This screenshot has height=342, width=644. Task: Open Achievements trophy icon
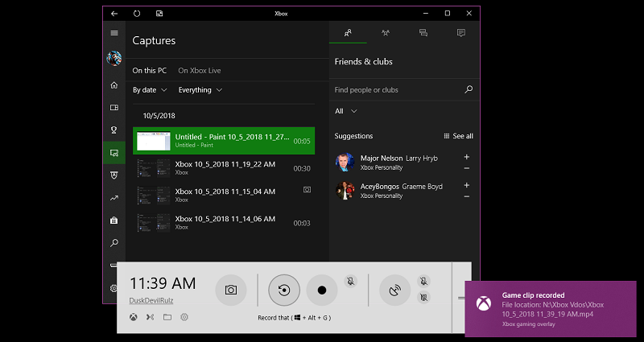point(114,130)
